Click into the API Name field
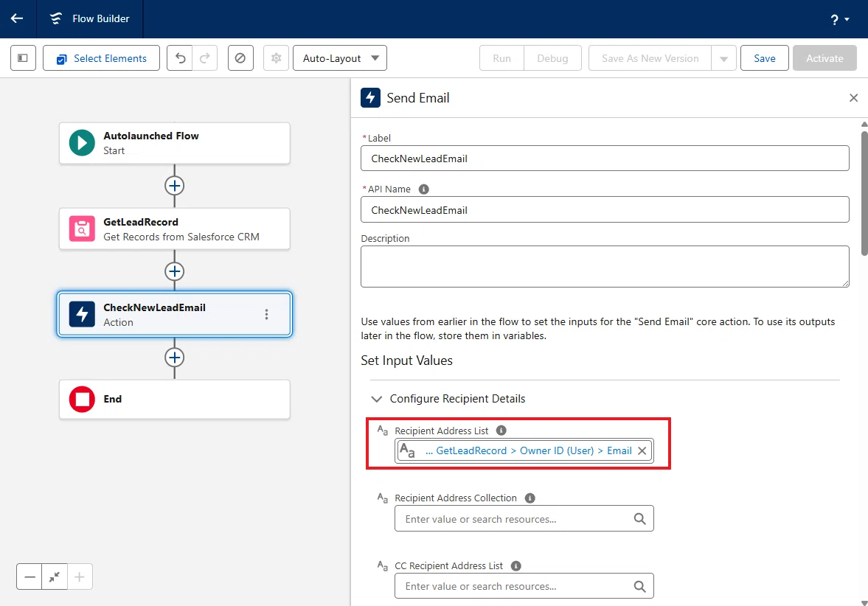The width and height of the screenshot is (868, 606). 605,210
